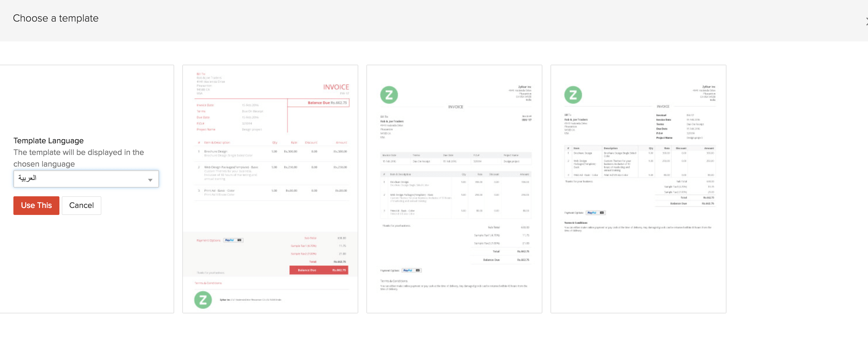Click the Z logo atop the third template
The image size is (868, 339).
[x=389, y=95]
